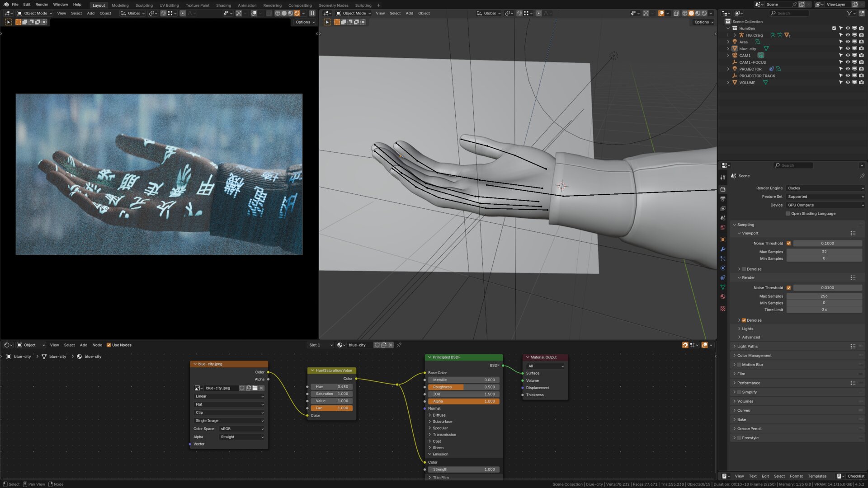Screen dimensions: 868x488
Task: Click the Format menu in text editor
Action: pyautogui.click(x=796, y=476)
